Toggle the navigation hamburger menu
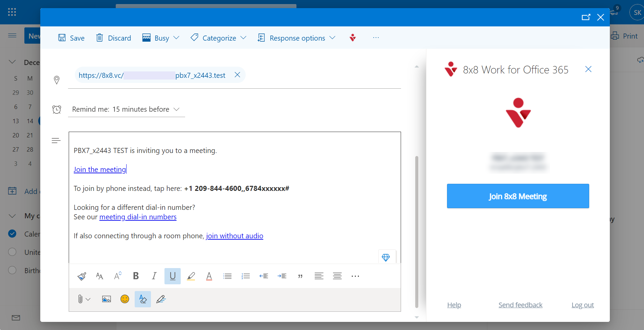644x330 pixels. coord(12,36)
